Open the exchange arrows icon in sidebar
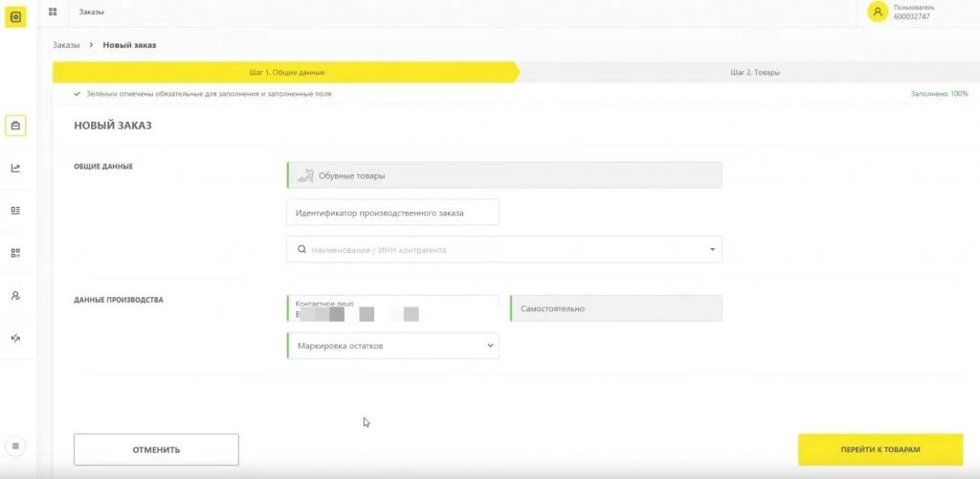 coord(15,337)
